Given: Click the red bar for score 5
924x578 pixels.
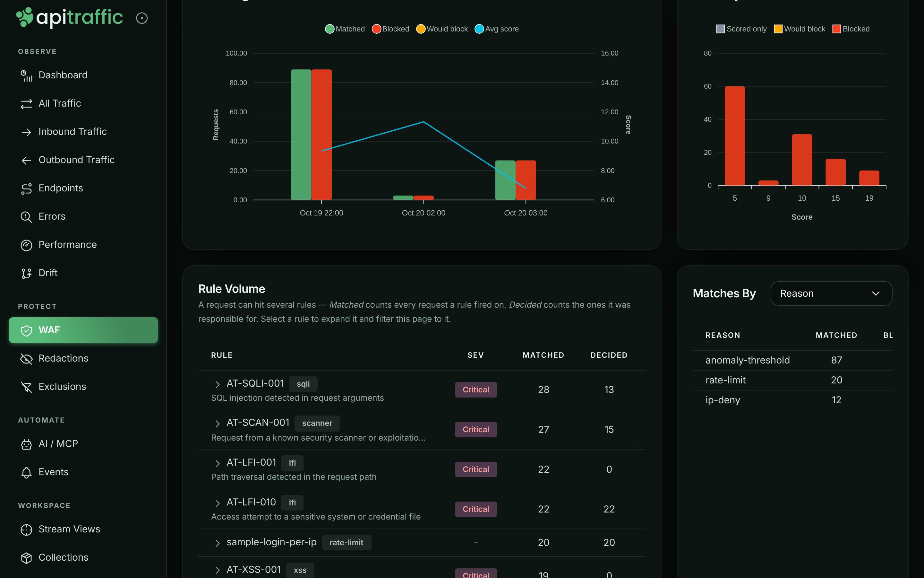Looking at the screenshot, I should [735, 136].
